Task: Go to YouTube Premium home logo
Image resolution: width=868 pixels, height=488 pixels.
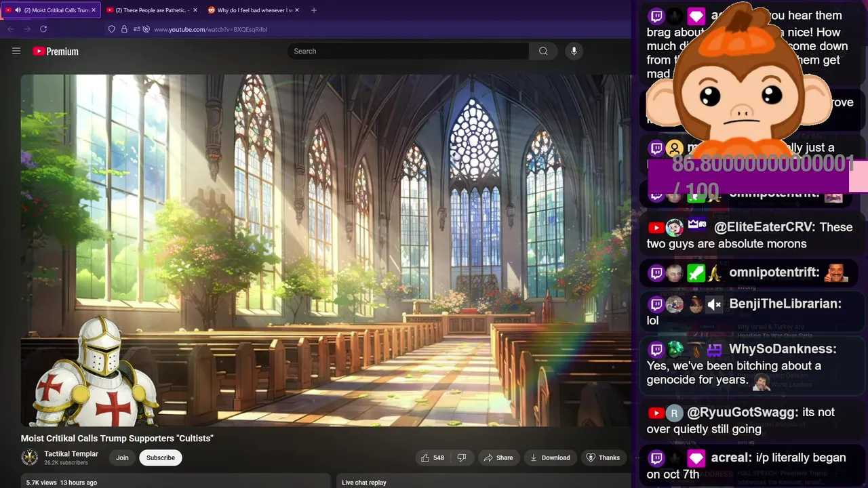Action: pyautogui.click(x=56, y=52)
